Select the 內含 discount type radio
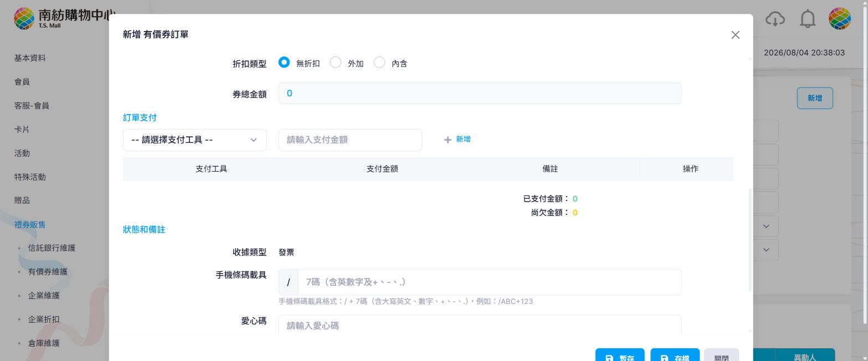 pos(379,63)
